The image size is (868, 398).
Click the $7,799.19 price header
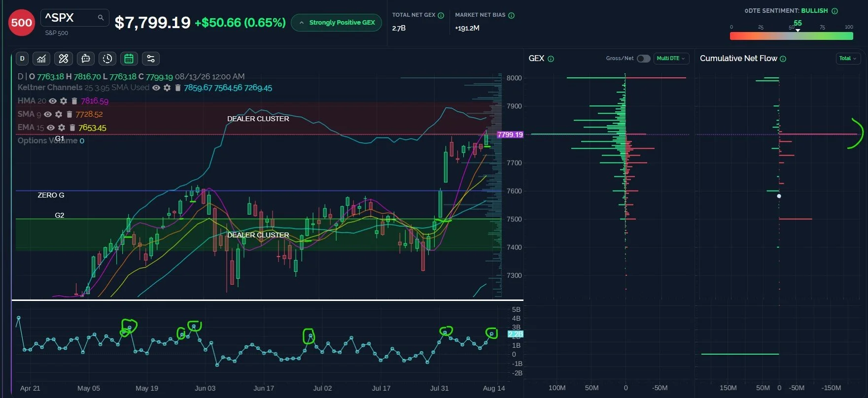[152, 23]
